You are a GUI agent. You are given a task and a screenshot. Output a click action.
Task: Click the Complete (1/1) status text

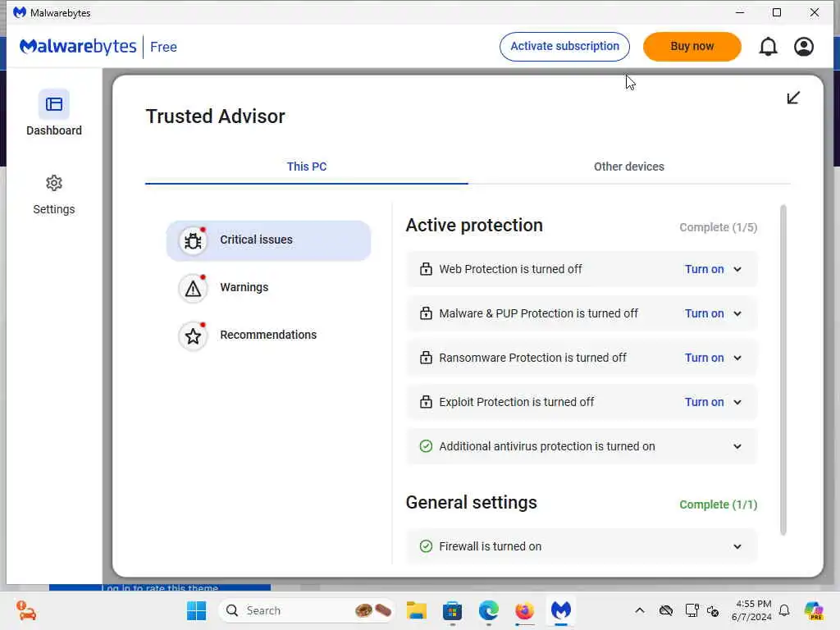pos(719,504)
